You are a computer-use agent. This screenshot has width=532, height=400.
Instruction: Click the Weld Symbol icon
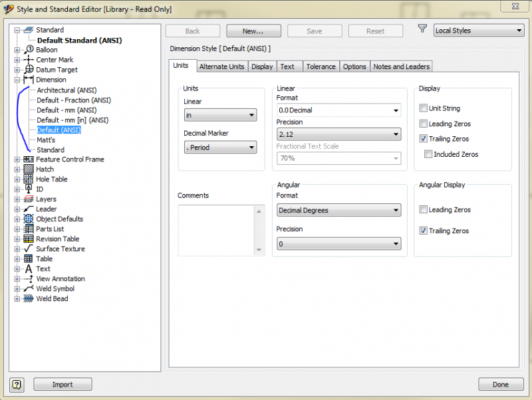point(29,289)
